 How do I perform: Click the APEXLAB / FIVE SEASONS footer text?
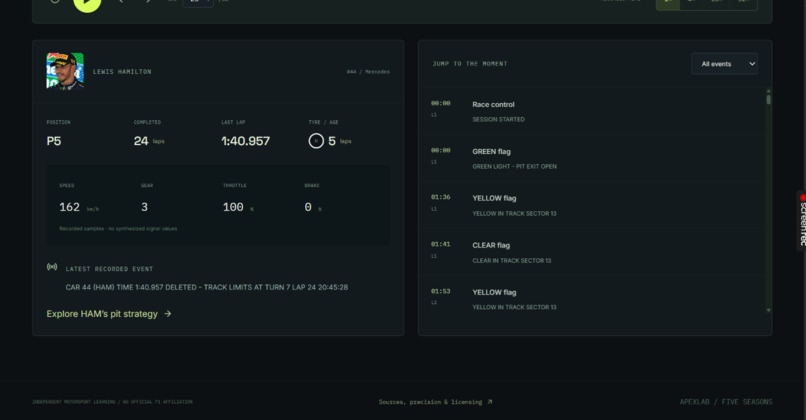726,402
